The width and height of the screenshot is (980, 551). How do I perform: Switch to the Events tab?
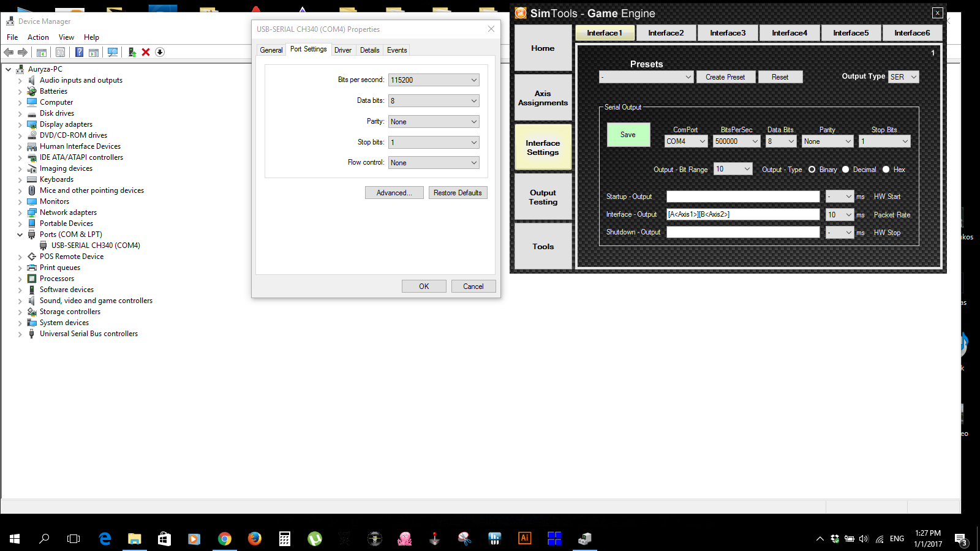(x=397, y=50)
